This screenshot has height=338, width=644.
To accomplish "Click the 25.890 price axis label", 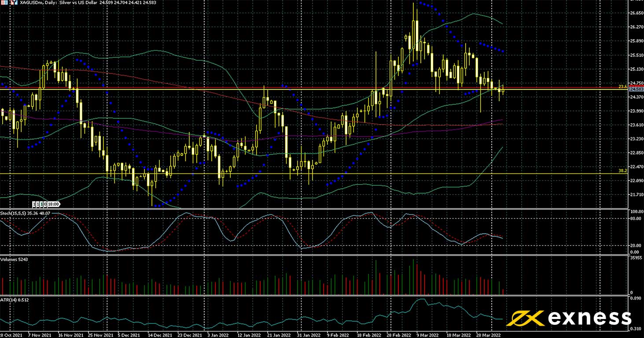I will click(x=636, y=41).
